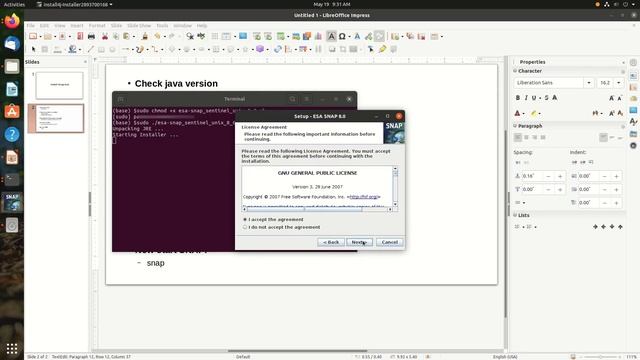The image size is (640, 360).
Task: Select the Line drawing tool
Action: coord(90,49)
